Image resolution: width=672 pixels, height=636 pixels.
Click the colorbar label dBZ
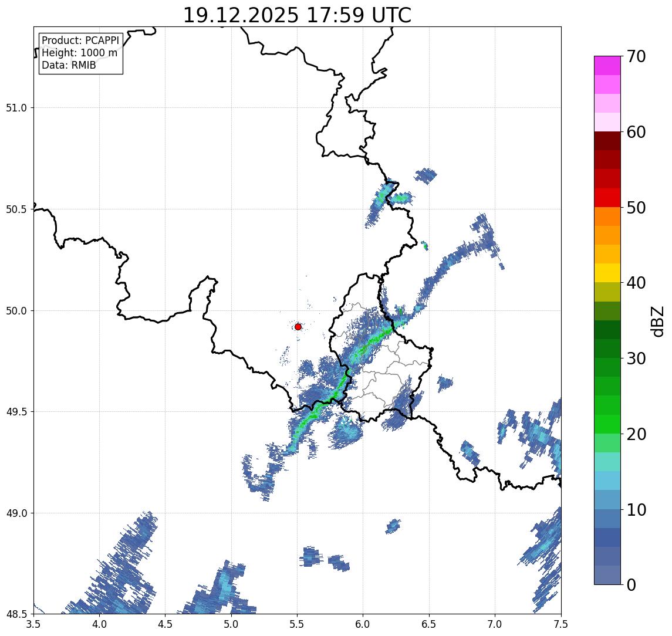(657, 322)
